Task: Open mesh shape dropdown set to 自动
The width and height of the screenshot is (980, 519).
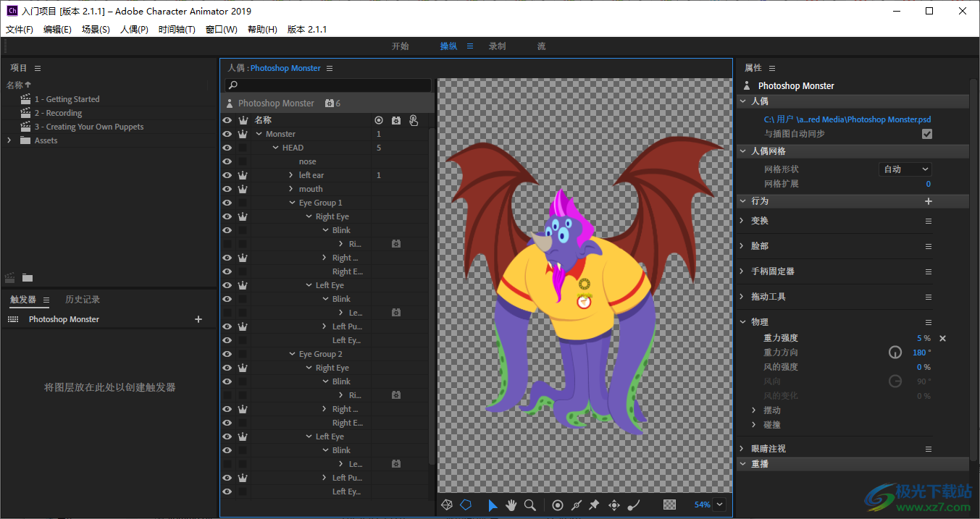Action: coord(905,169)
